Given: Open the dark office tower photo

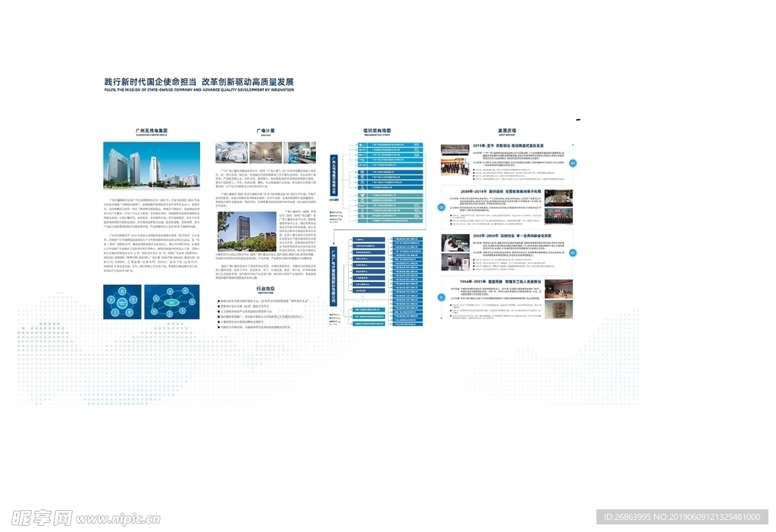Looking at the screenshot, I should coord(247,232).
